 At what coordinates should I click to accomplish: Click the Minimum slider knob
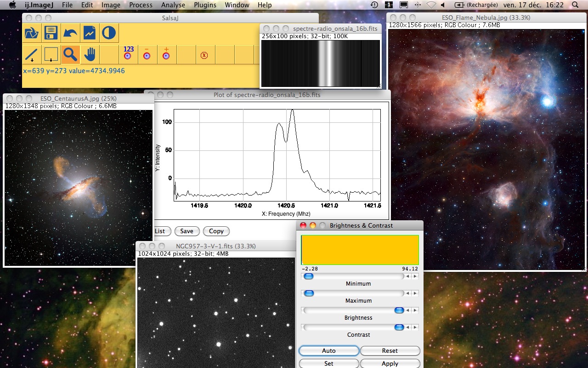[x=308, y=276]
